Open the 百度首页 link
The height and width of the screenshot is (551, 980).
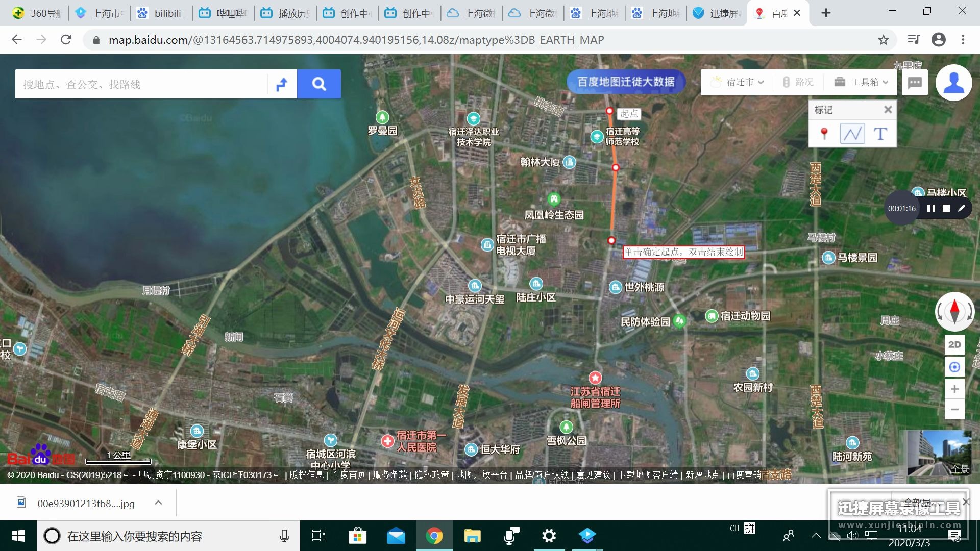349,475
